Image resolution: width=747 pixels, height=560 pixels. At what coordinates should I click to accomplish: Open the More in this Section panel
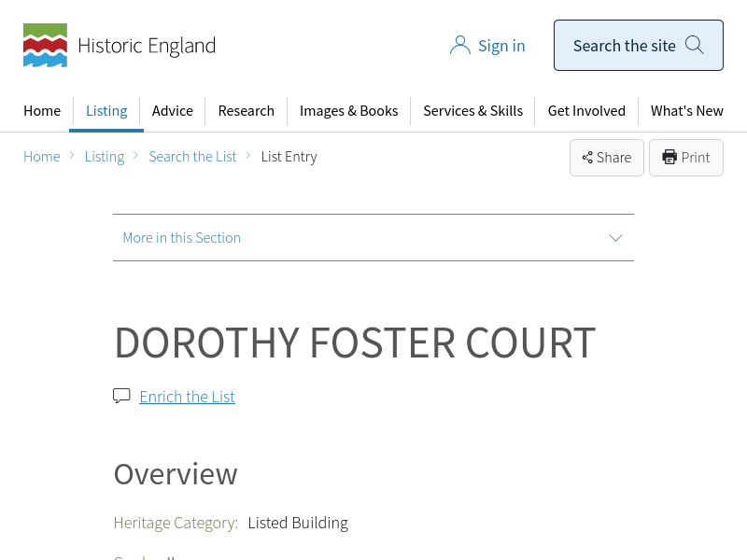click(x=182, y=237)
